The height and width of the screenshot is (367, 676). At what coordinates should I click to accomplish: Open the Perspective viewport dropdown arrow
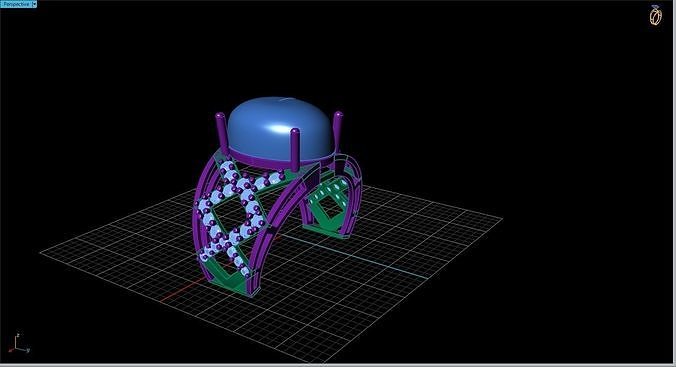pyautogui.click(x=34, y=4)
